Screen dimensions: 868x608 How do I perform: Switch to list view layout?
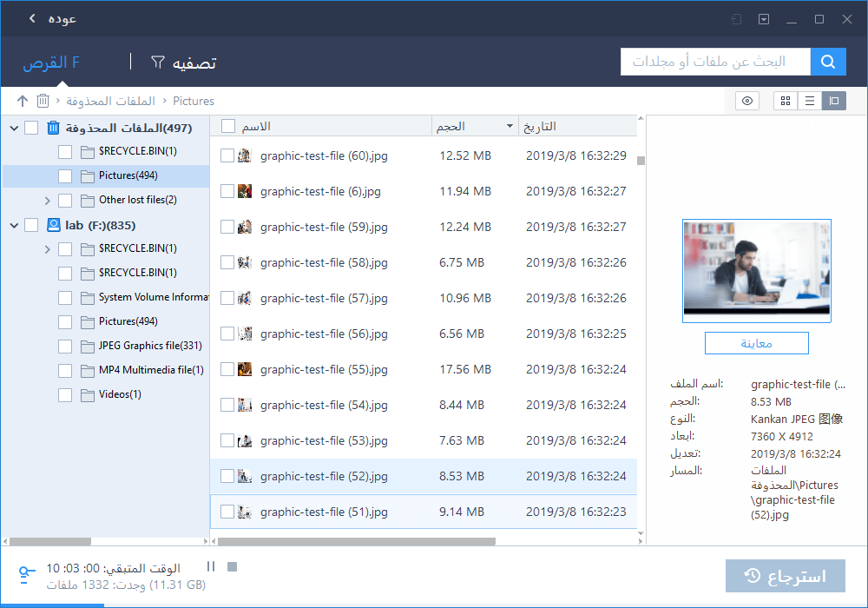pos(810,101)
